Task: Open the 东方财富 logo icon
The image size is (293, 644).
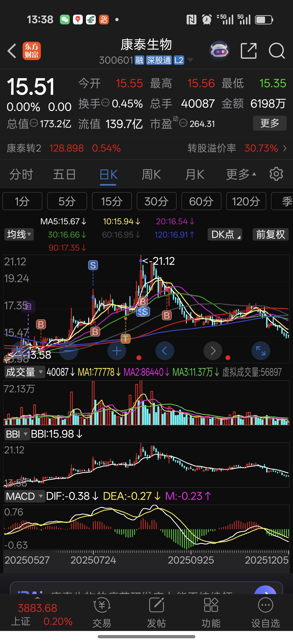Action: point(31,51)
